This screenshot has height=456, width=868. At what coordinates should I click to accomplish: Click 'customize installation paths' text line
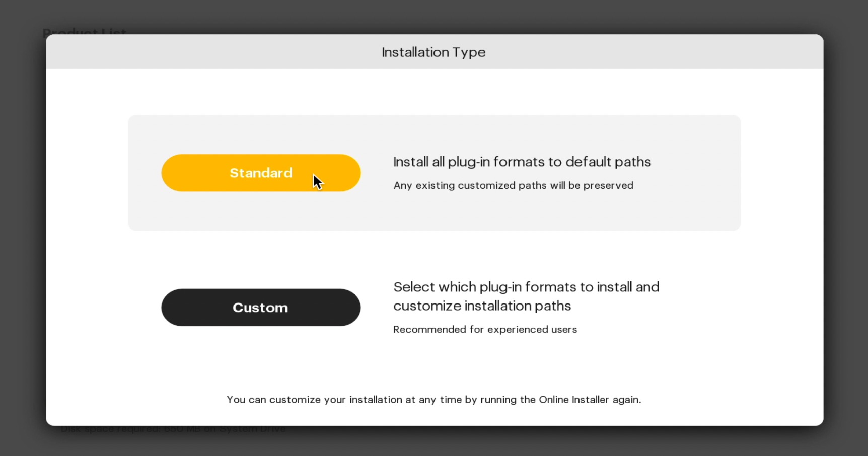point(482,306)
